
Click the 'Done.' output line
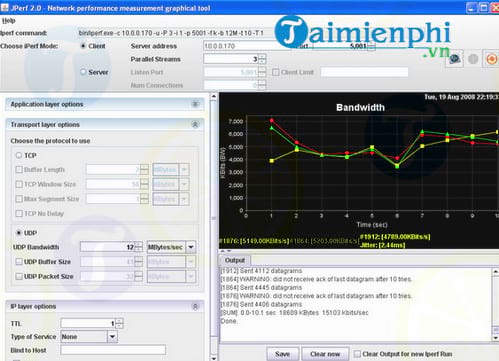pyautogui.click(x=229, y=321)
